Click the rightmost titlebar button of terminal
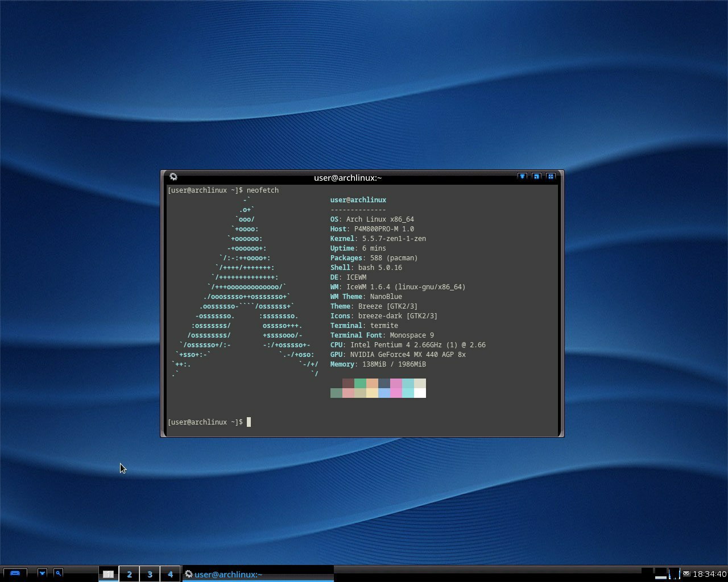 point(551,177)
